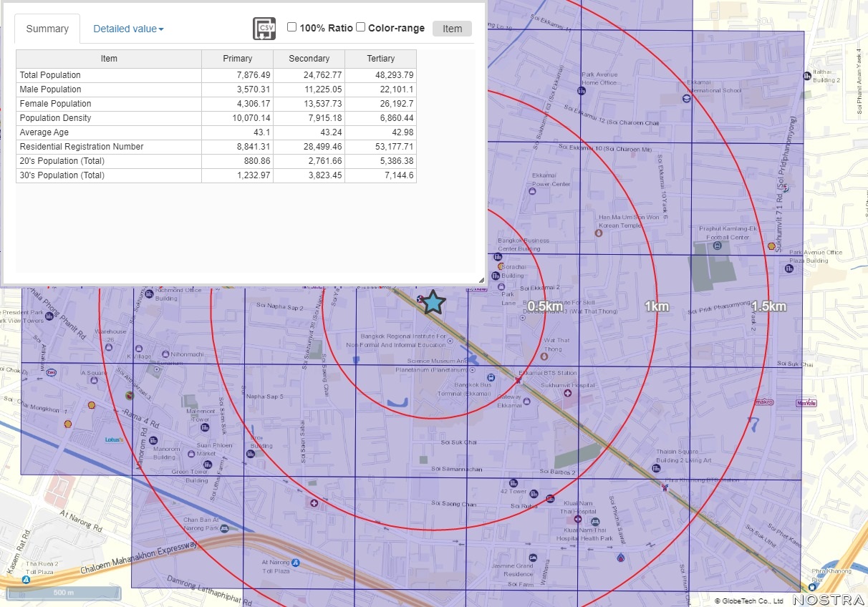
Task: Click the Italthai Building 2 icon
Action: 807,74
